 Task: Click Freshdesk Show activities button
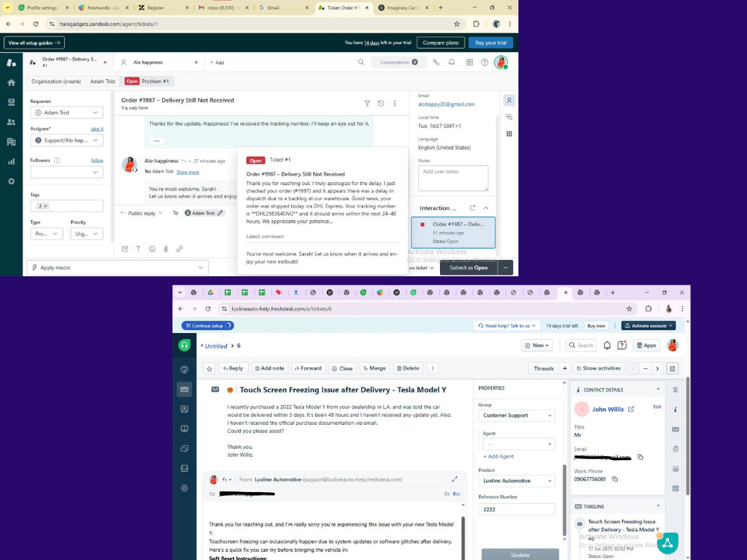coord(599,369)
